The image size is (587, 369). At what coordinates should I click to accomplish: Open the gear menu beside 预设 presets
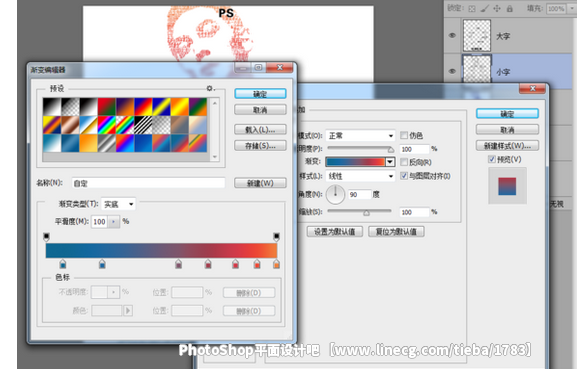click(210, 88)
